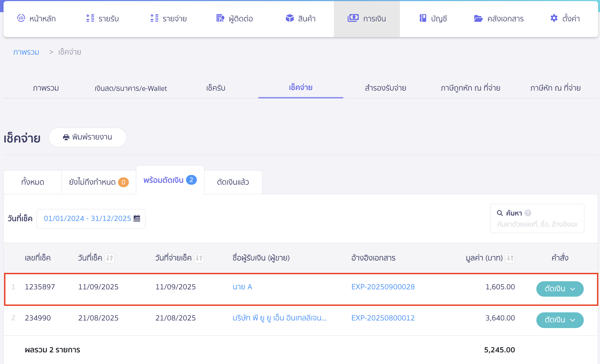
Task: Show the ทั้งหมด status tab
Action: (x=33, y=182)
